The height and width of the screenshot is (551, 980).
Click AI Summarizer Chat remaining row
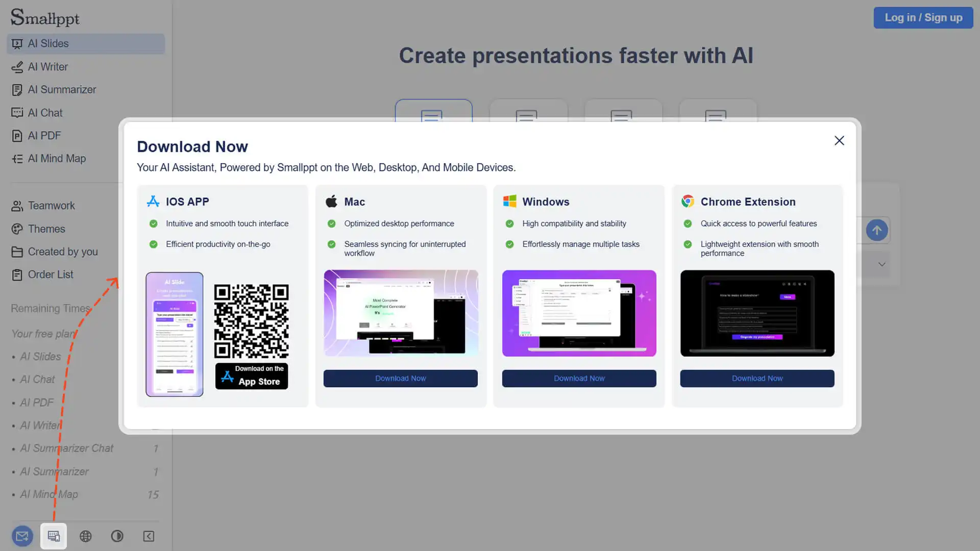[85, 448]
